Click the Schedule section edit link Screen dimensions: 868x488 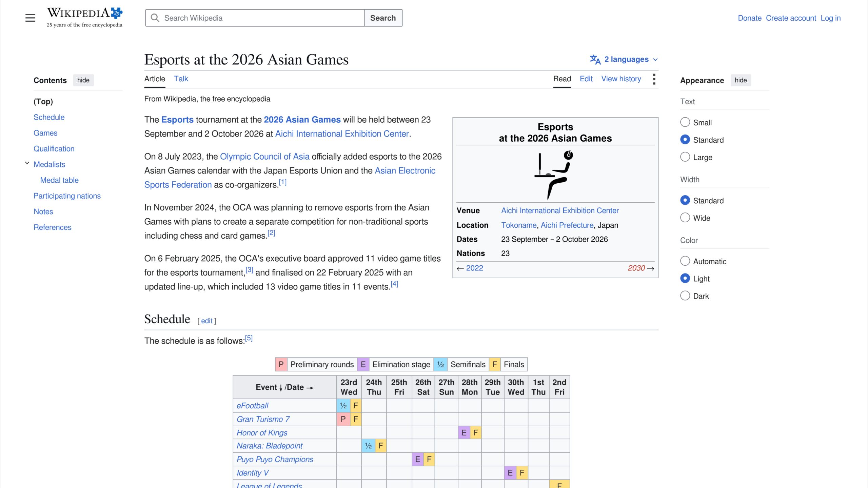(x=207, y=321)
